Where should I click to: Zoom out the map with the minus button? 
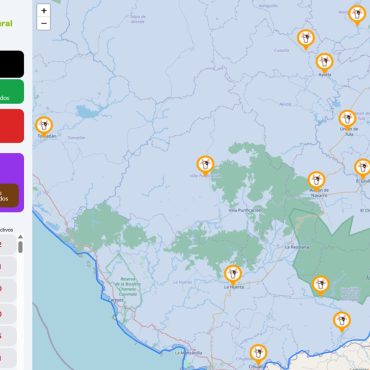tap(44, 24)
